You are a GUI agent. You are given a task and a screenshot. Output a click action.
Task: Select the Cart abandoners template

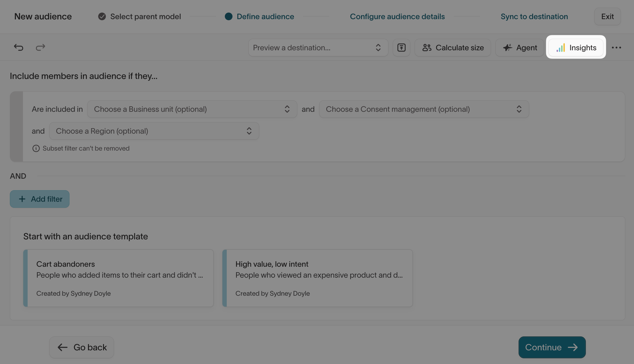point(118,278)
